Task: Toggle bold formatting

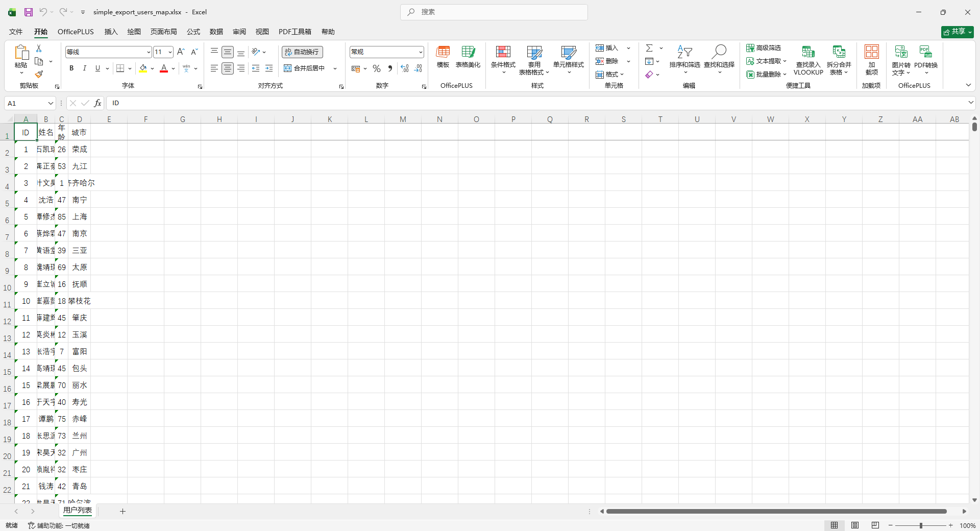Action: click(71, 68)
